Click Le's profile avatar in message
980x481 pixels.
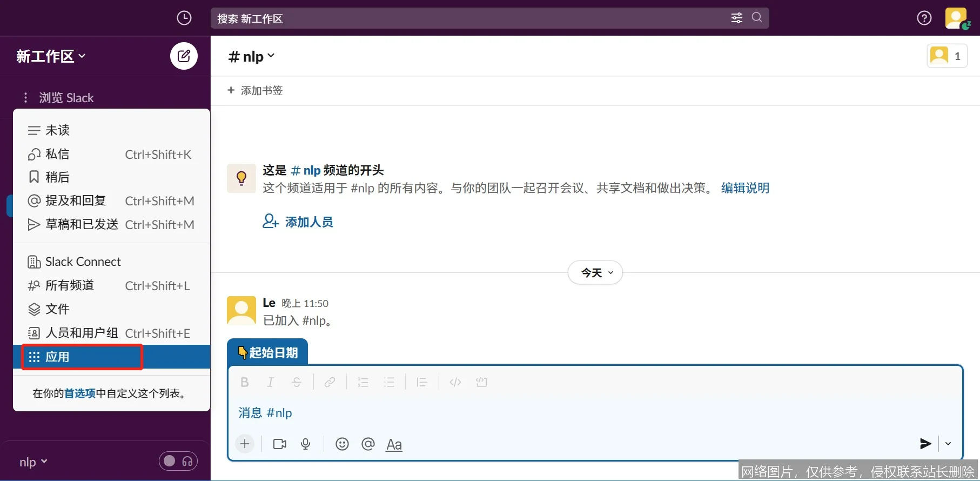[x=241, y=310]
